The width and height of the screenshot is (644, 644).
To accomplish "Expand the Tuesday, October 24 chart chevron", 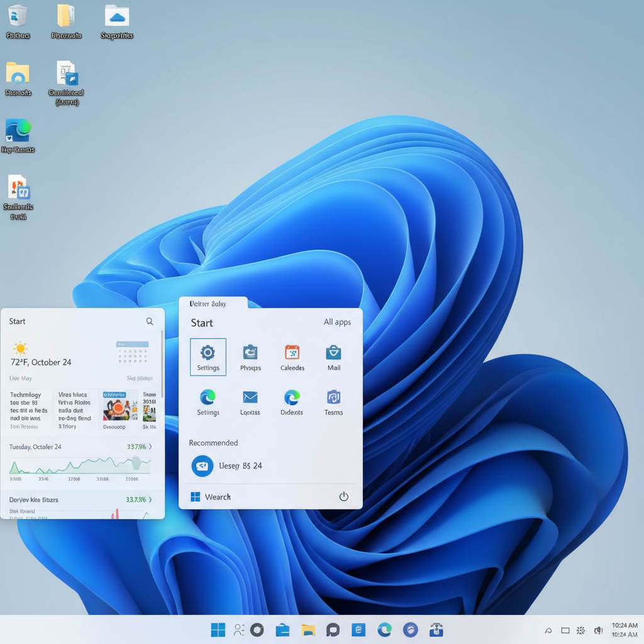I will 150,447.
